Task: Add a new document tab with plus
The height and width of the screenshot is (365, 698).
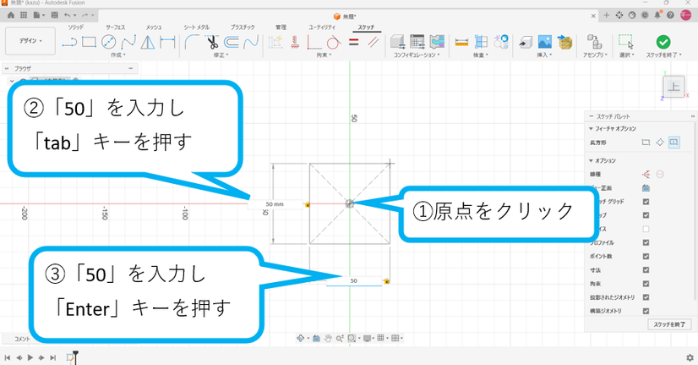Action: pyautogui.click(x=606, y=15)
